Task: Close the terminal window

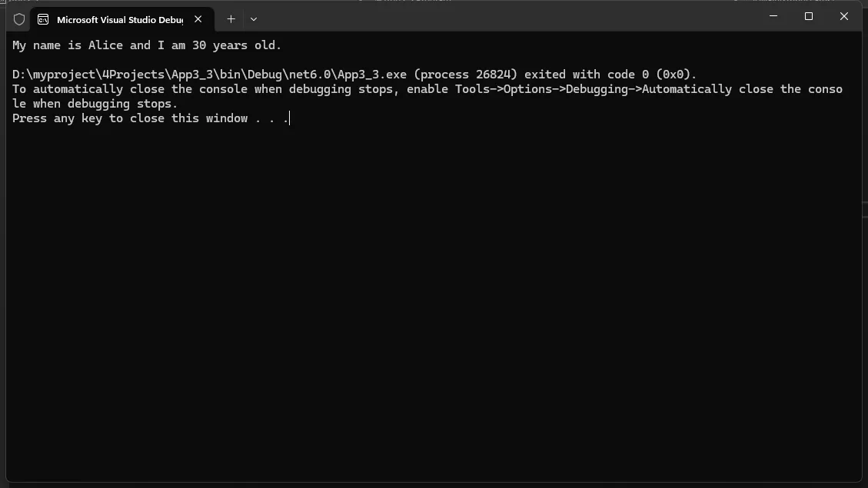Action: (843, 17)
